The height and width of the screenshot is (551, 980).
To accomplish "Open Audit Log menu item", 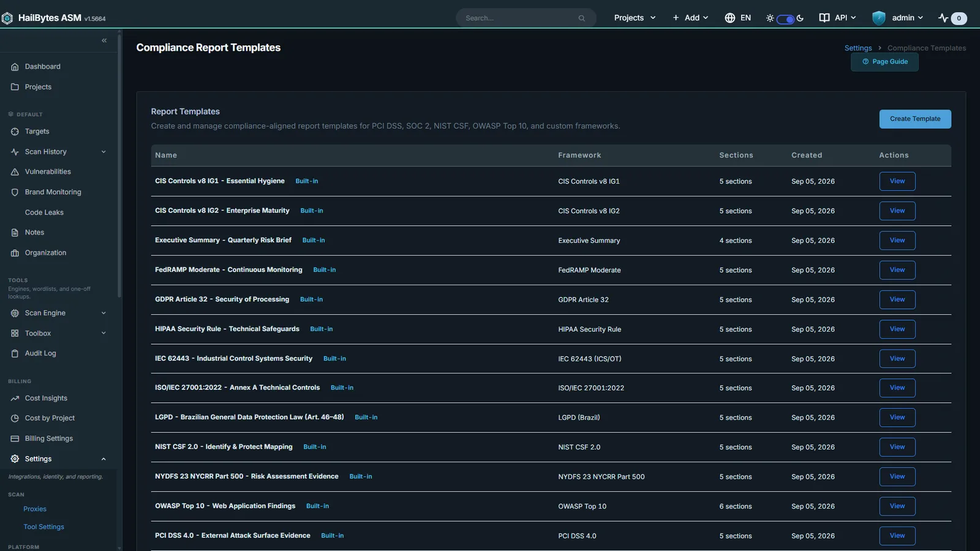I will click(40, 353).
